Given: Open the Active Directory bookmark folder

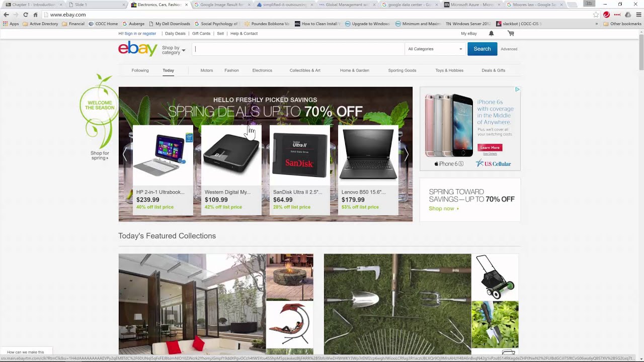Looking at the screenshot, I should tap(40, 24).
